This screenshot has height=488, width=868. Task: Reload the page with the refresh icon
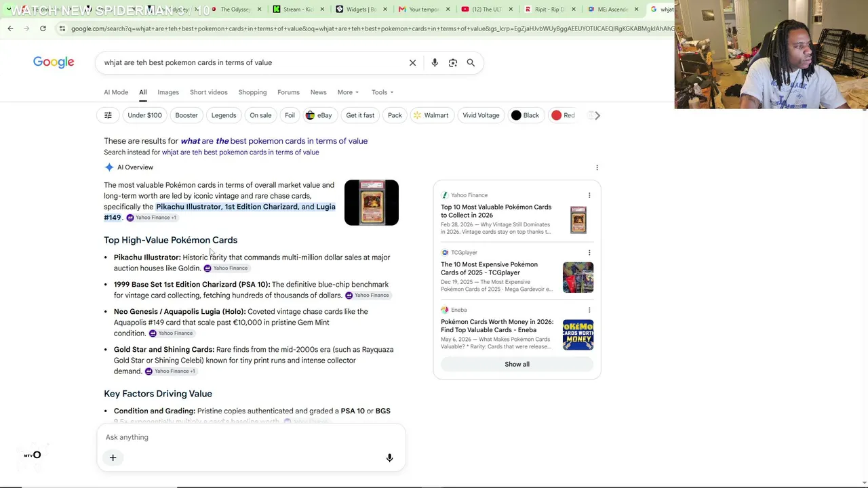tap(43, 28)
